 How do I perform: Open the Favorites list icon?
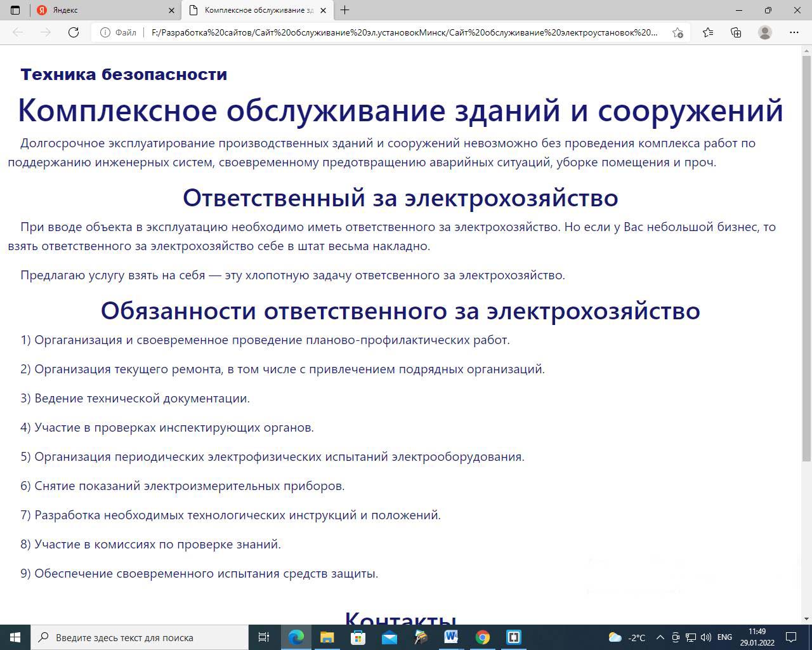708,32
